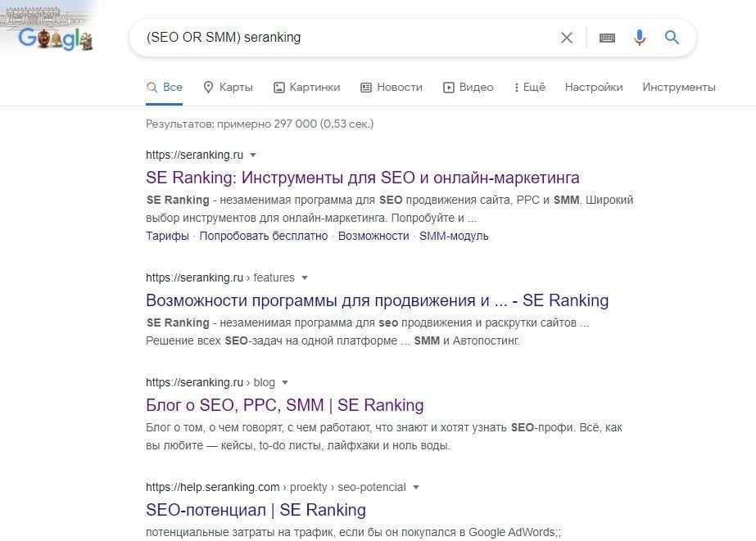Expand arrow beside help.seranking.com seo-potencial
Screen dimensions: 756x541
point(416,487)
